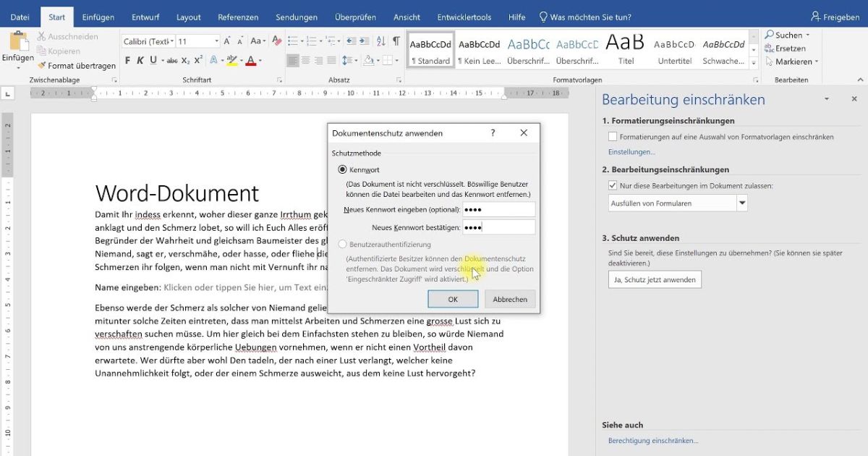The height and width of the screenshot is (456, 868).
Task: Click the Name eingeben placeholder text field
Action: click(x=247, y=287)
